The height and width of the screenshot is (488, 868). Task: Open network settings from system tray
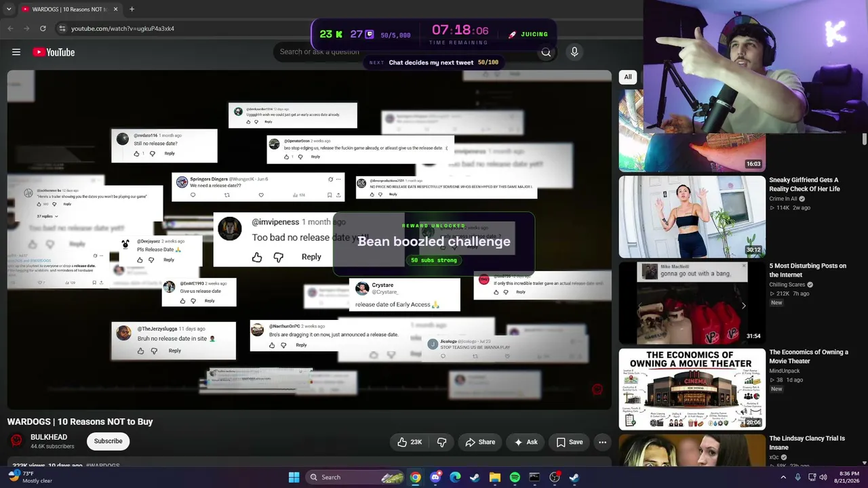click(x=811, y=477)
